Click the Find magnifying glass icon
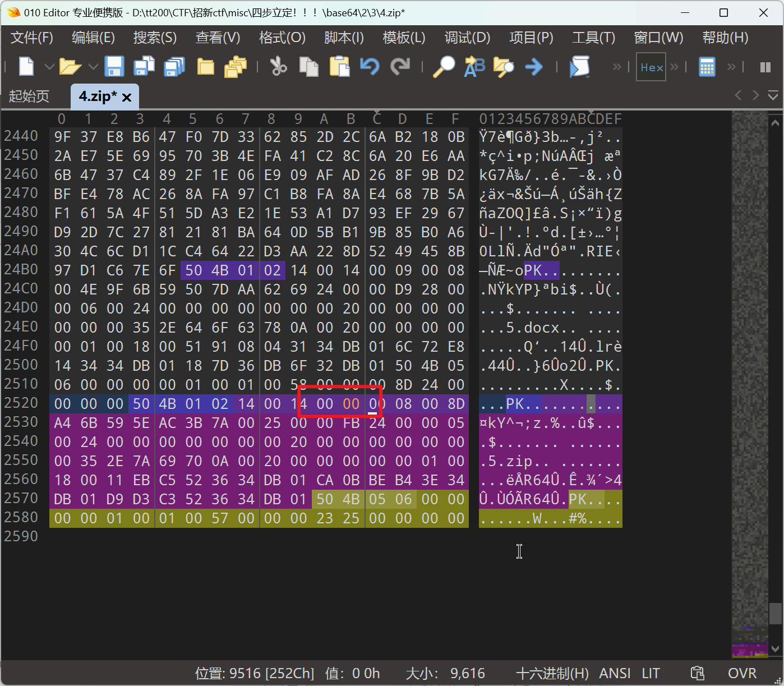The image size is (784, 686). pos(444,67)
